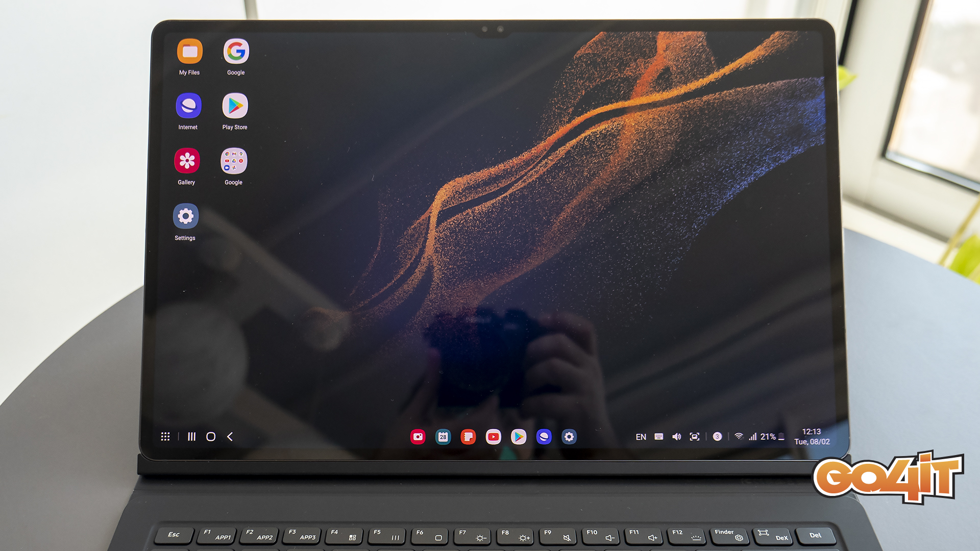
Task: Open the 21% battery indicator
Action: click(x=772, y=437)
